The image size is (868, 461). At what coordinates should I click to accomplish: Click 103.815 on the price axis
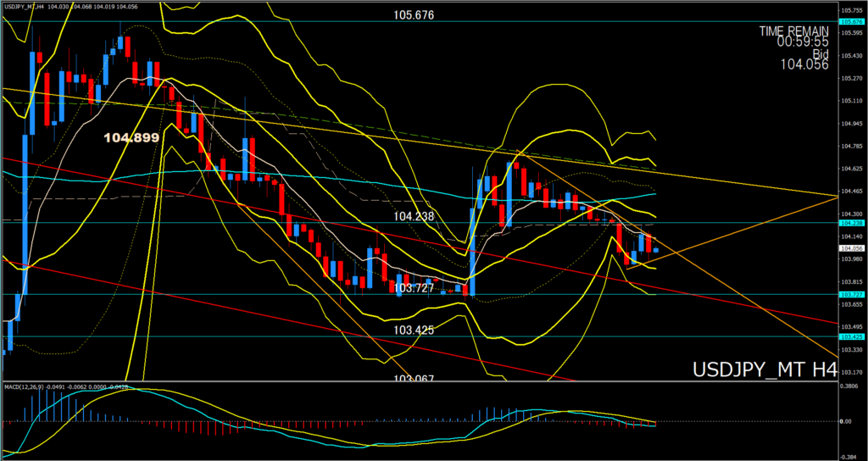tap(850, 281)
